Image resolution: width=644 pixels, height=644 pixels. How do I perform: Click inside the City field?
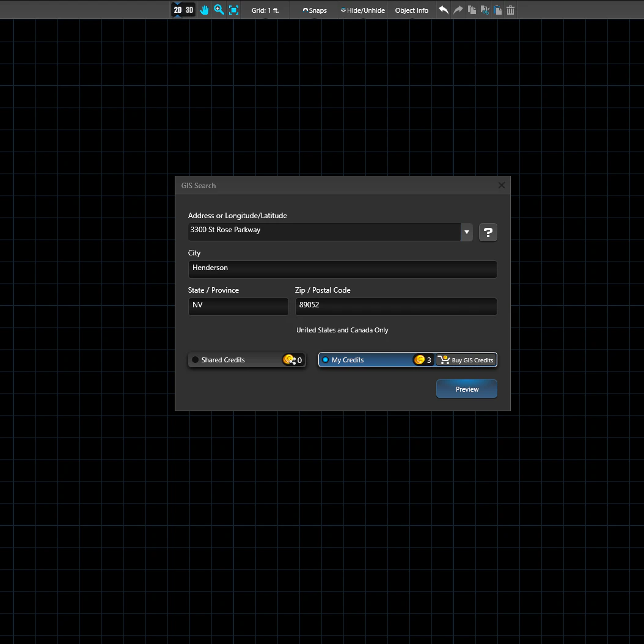point(342,269)
